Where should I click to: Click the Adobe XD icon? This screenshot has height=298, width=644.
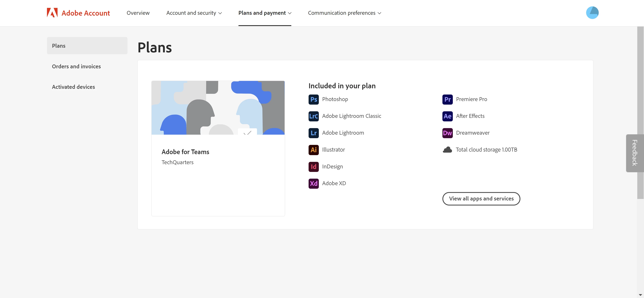313,183
